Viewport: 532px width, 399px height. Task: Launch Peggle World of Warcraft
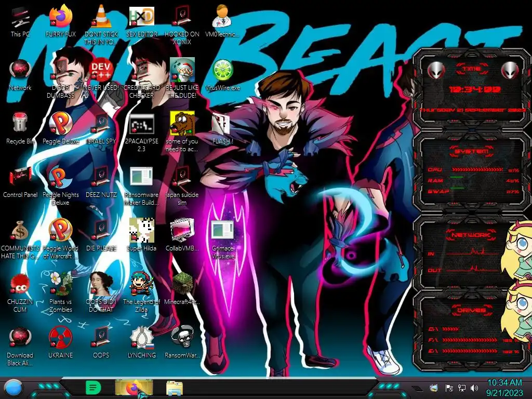coord(60,239)
